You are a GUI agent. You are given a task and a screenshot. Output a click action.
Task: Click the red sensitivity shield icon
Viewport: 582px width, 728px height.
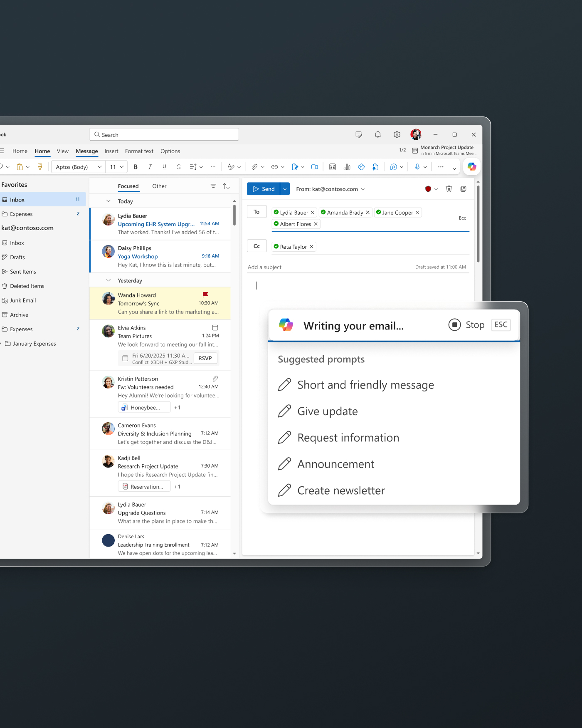[x=428, y=189]
